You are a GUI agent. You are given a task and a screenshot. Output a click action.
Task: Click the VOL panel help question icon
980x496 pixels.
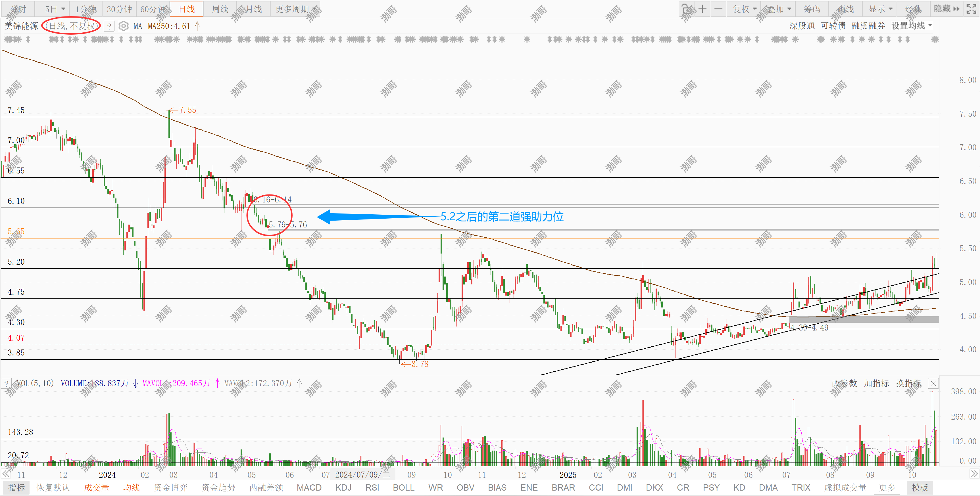pyautogui.click(x=7, y=383)
